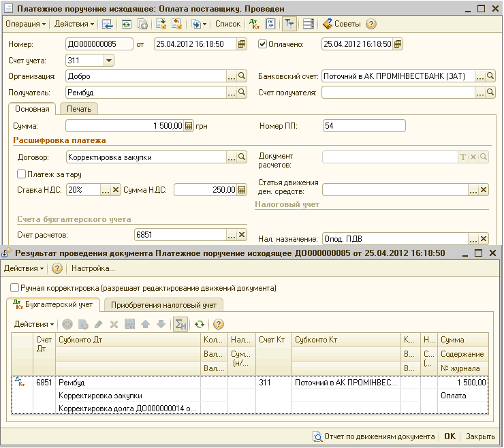
Task: Enable the Платеж за тару checkbox
Action: pos(21,174)
